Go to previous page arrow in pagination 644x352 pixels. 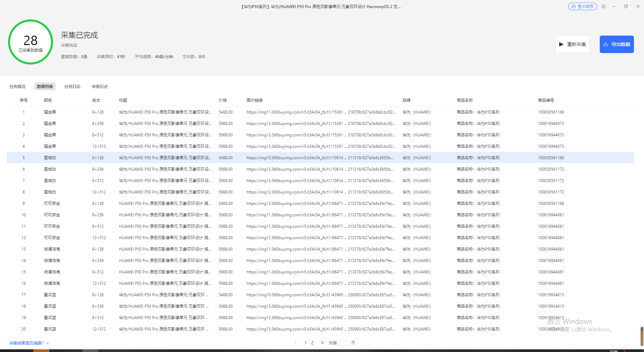(x=296, y=343)
